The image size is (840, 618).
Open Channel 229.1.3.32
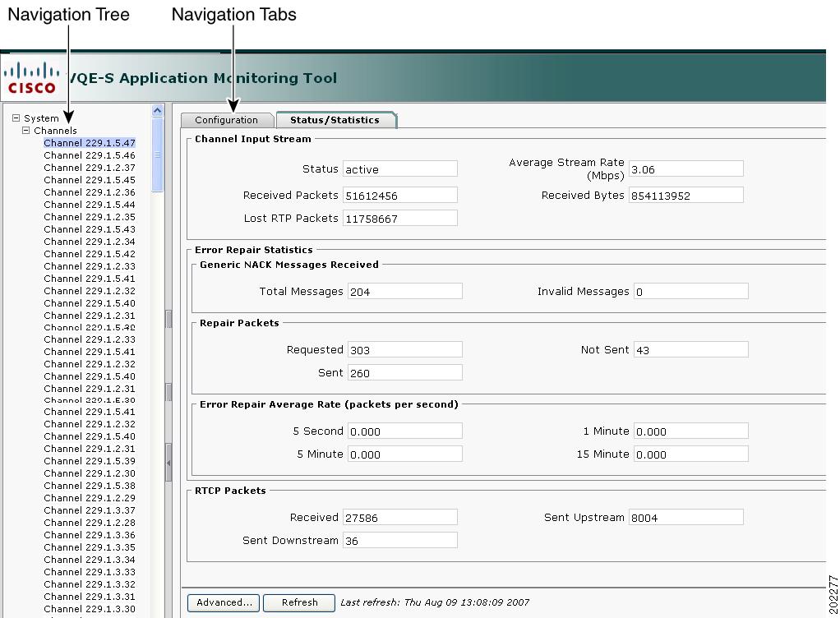(x=90, y=584)
